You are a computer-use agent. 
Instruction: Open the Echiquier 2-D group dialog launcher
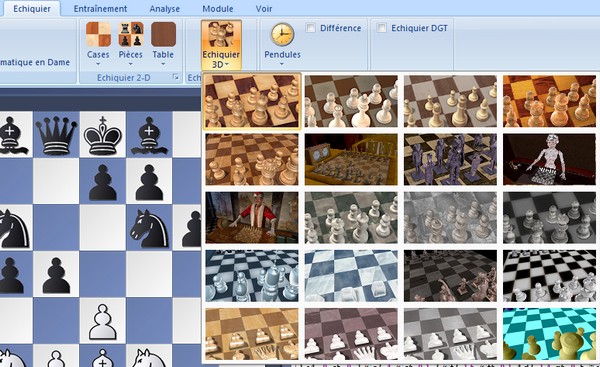coord(176,77)
